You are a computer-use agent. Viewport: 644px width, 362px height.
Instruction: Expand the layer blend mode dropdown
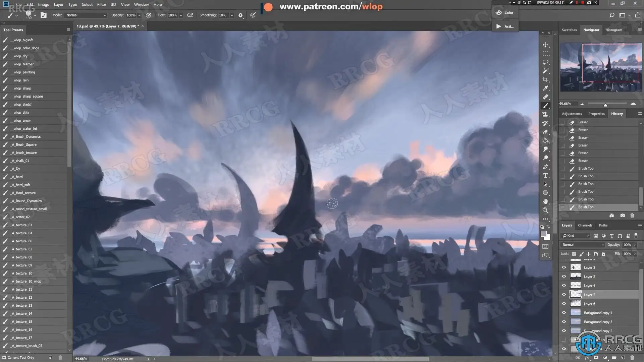click(583, 245)
